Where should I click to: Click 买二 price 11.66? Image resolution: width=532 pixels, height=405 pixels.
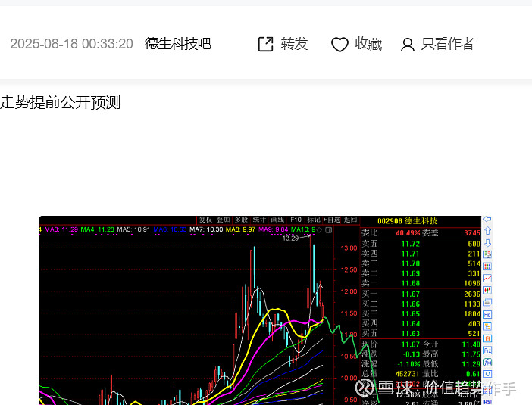point(411,304)
